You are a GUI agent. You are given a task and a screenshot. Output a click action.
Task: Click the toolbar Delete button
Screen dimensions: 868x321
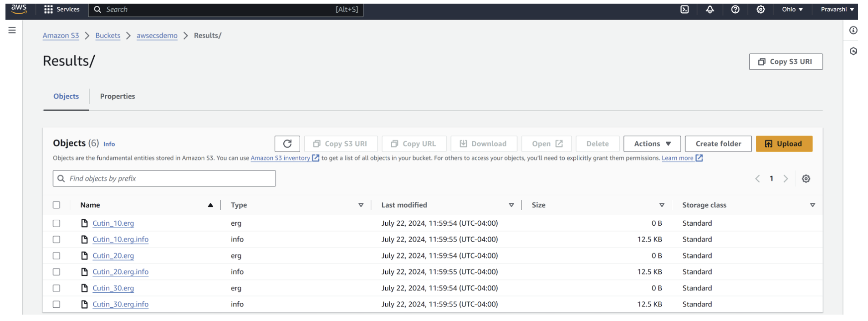coord(597,144)
